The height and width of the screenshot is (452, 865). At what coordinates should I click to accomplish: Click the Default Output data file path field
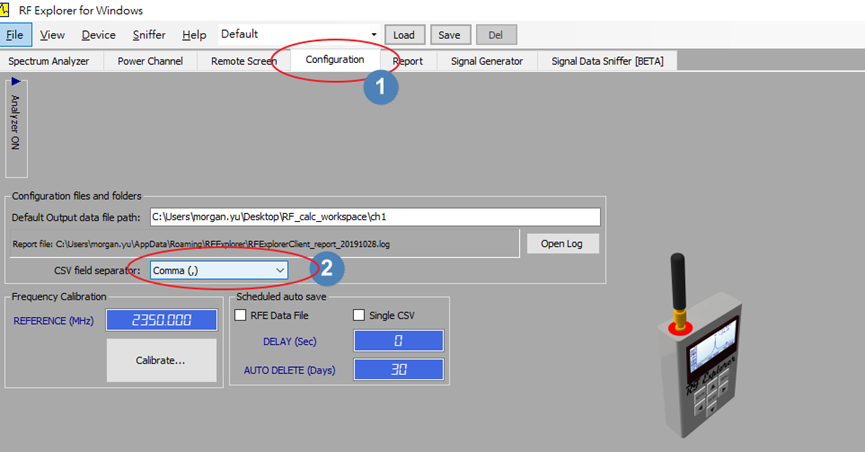374,217
